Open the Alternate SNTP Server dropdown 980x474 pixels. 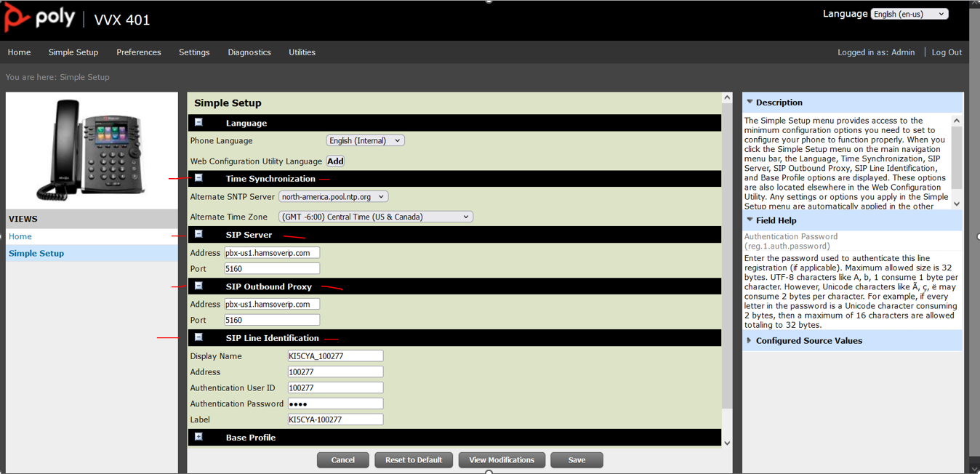point(334,196)
